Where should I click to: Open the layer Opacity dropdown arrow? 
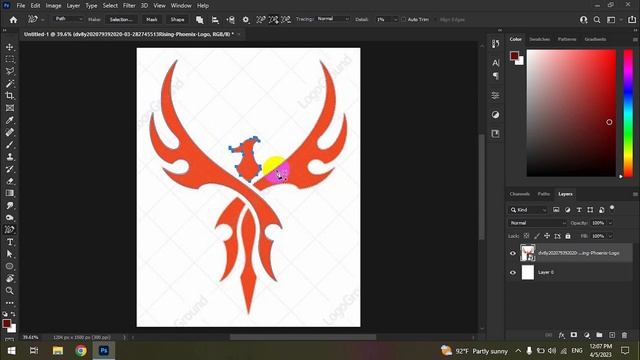coord(611,223)
